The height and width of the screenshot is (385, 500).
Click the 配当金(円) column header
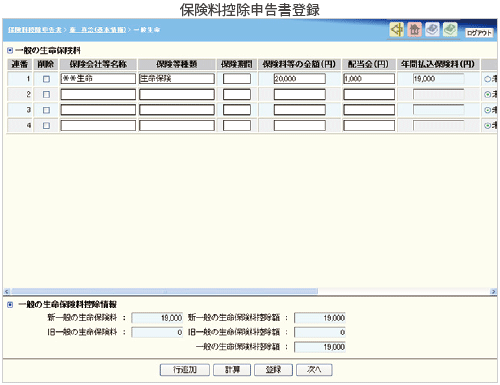point(369,64)
